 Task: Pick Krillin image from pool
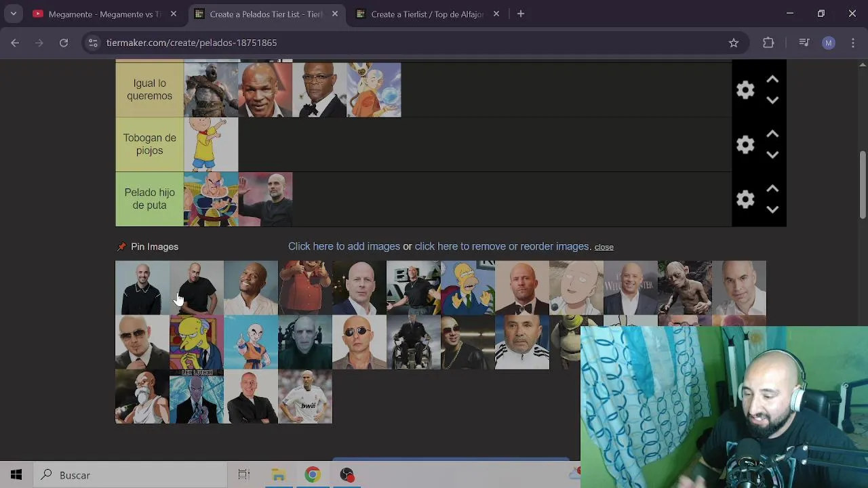(251, 342)
